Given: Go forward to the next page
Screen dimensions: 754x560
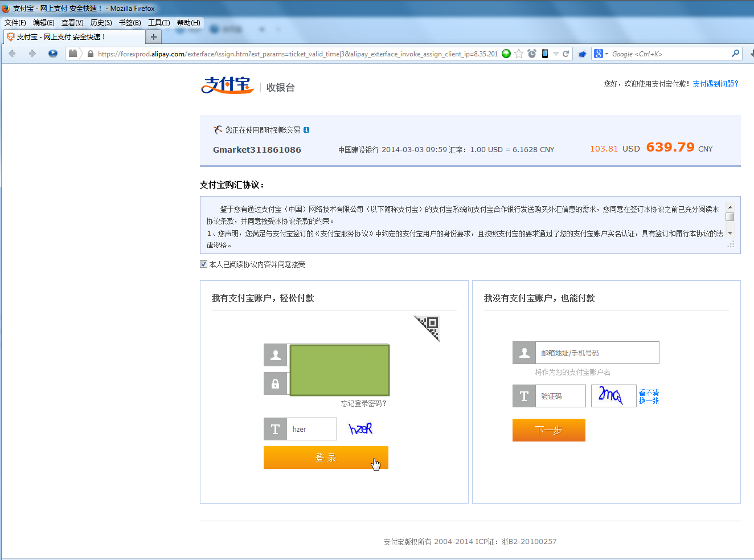Looking at the screenshot, I should click(x=32, y=54).
